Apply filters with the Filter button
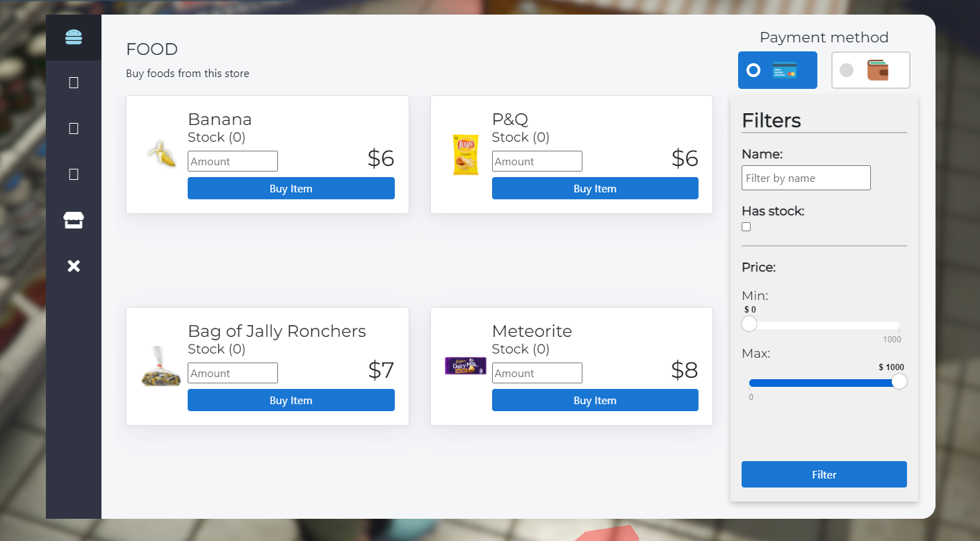The image size is (980, 541). point(824,474)
